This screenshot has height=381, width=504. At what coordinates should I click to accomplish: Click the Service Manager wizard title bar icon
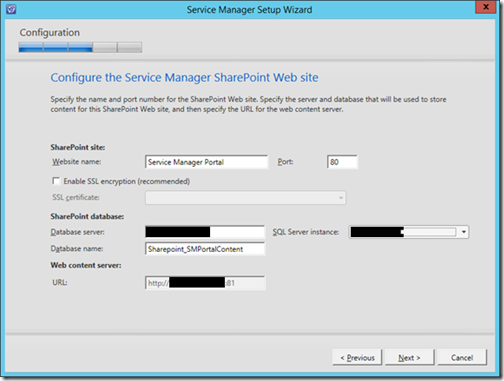(11, 9)
